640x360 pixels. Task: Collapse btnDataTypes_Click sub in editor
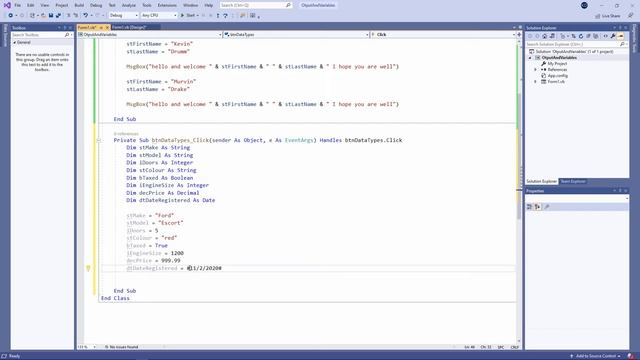(98, 140)
